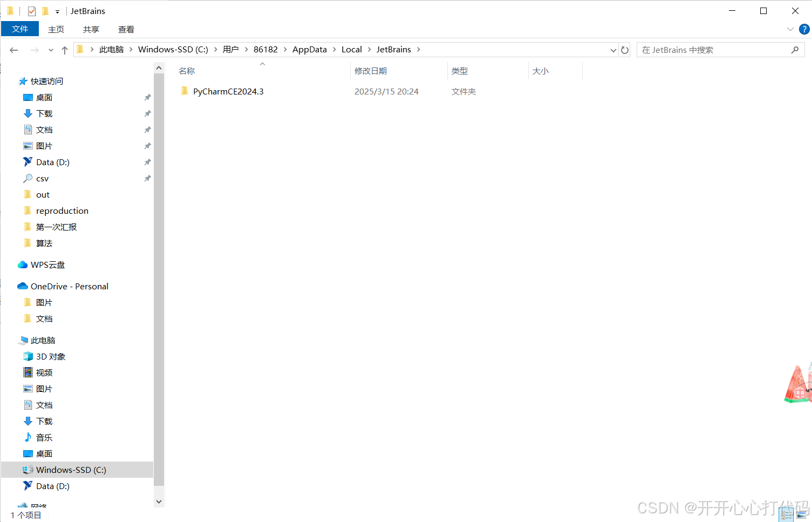Click AppData in the address breadcrumb

310,50
